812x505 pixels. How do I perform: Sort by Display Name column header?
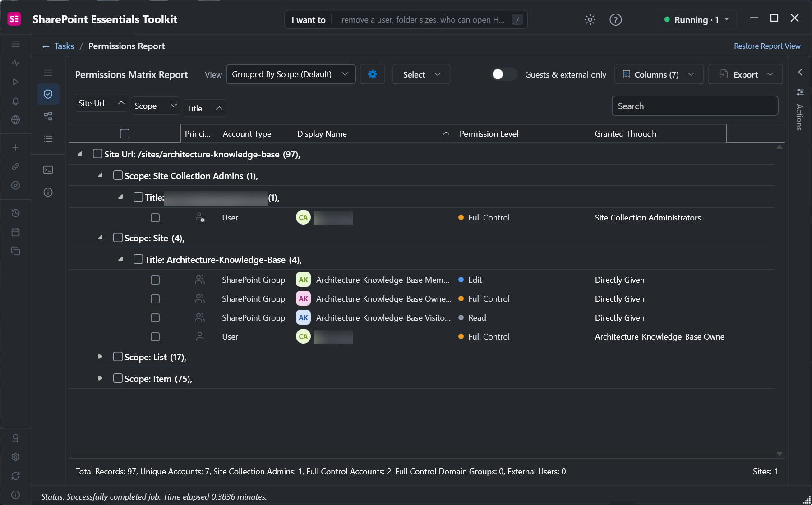(x=373, y=134)
